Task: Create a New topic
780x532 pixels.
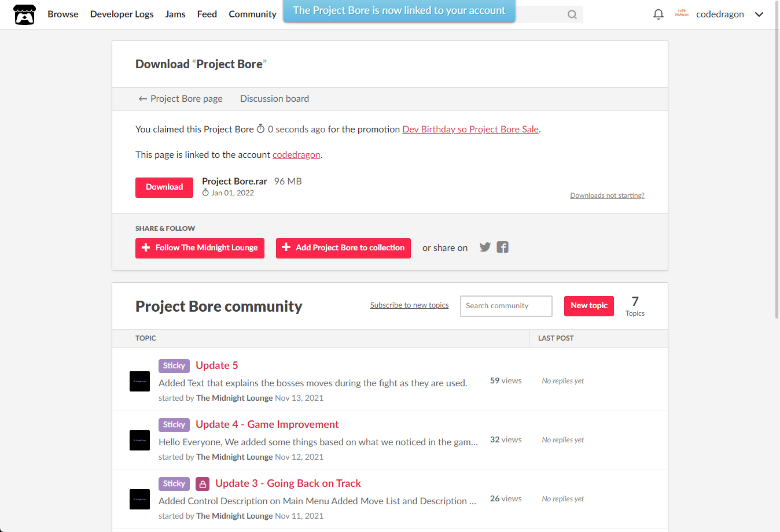Action: (589, 306)
